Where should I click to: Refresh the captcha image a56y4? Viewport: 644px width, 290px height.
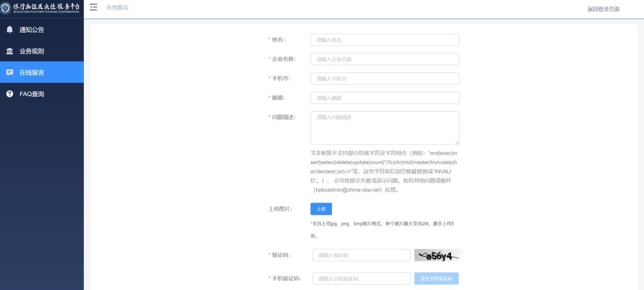439,255
